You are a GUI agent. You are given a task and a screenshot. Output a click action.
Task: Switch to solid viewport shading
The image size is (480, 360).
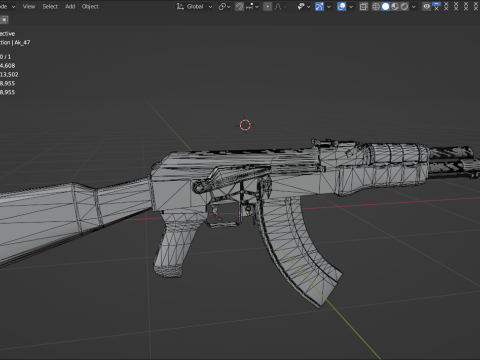coord(385,6)
